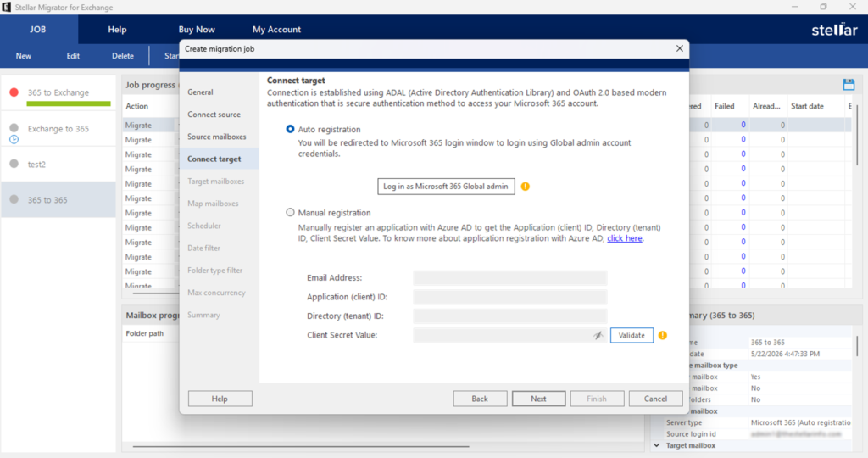The height and width of the screenshot is (458, 868).
Task: Click the grey status dot for test2 job
Action: [x=14, y=164]
